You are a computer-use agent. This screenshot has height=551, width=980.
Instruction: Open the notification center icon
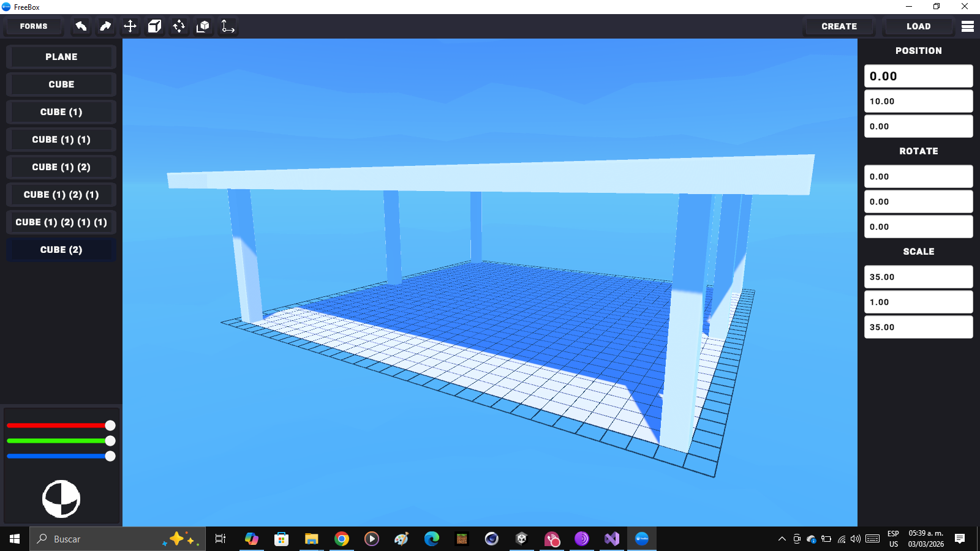tap(960, 539)
